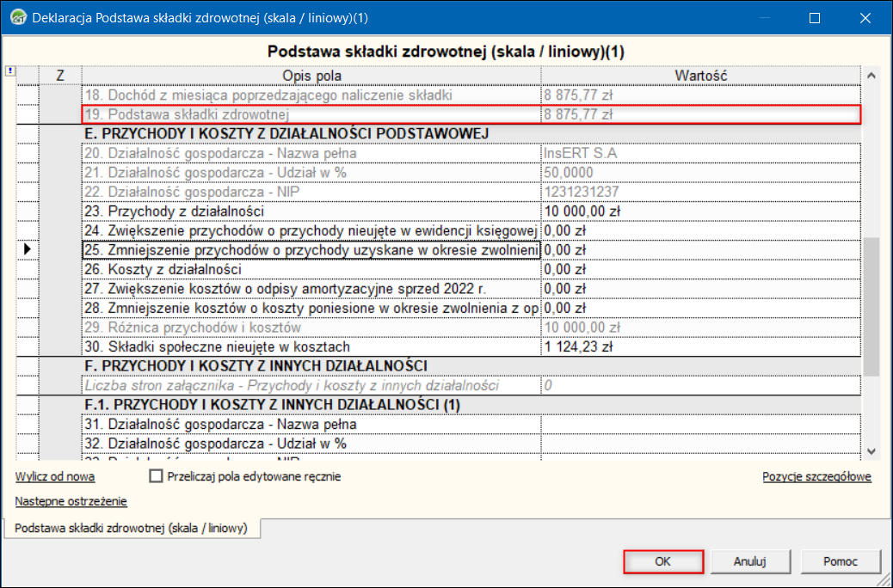
Task: Edit value 1 124,23 zł of field 30
Action: click(x=701, y=346)
